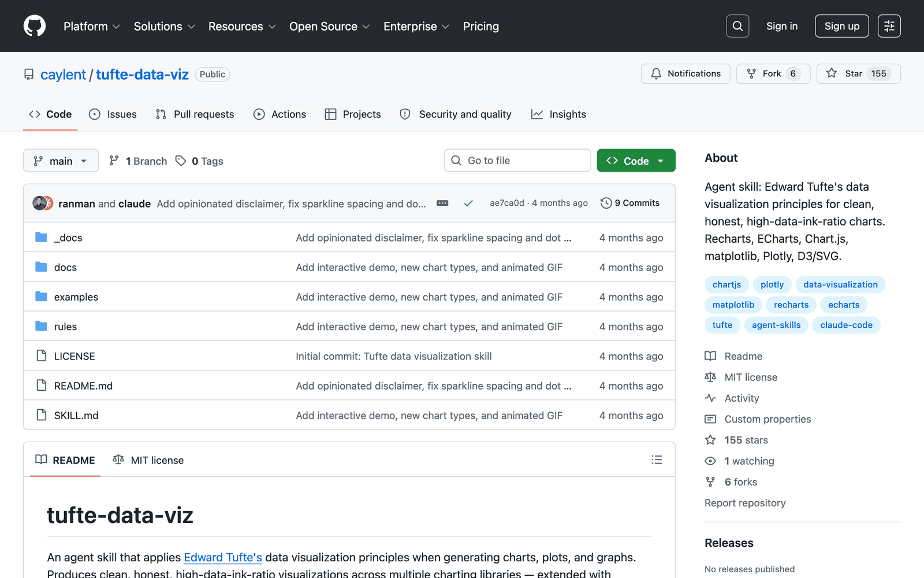This screenshot has width=924, height=578.
Task: Open the Insights tab
Action: (558, 114)
